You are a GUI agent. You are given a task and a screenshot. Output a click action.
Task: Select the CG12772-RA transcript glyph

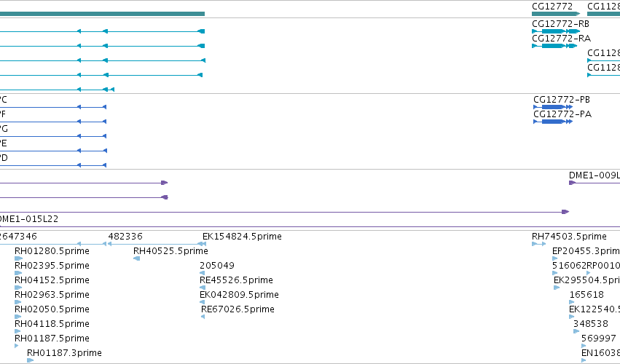[x=554, y=46]
